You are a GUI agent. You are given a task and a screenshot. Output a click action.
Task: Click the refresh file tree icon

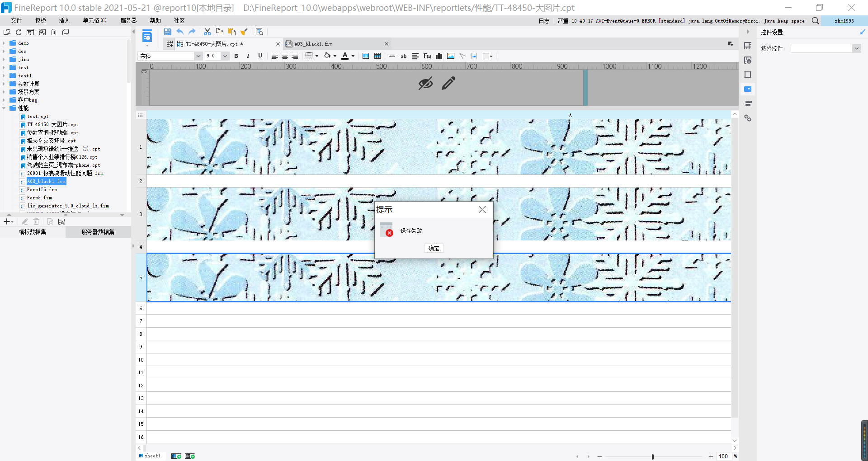click(19, 32)
